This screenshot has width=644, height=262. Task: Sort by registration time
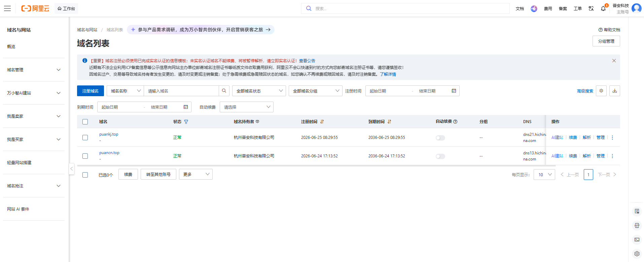pyautogui.click(x=322, y=122)
